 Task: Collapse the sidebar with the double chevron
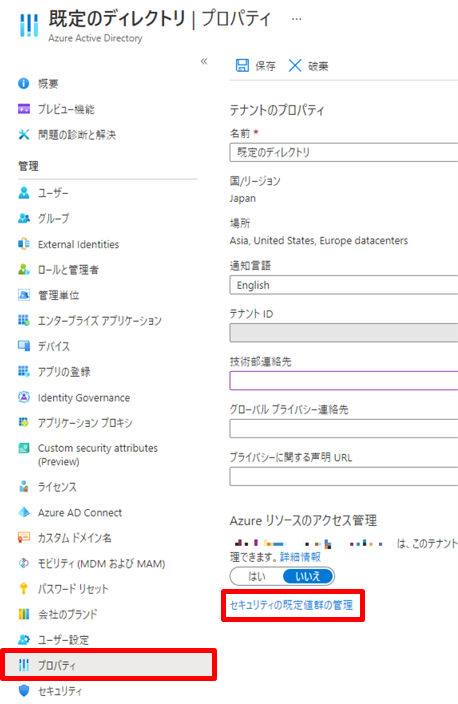204,61
